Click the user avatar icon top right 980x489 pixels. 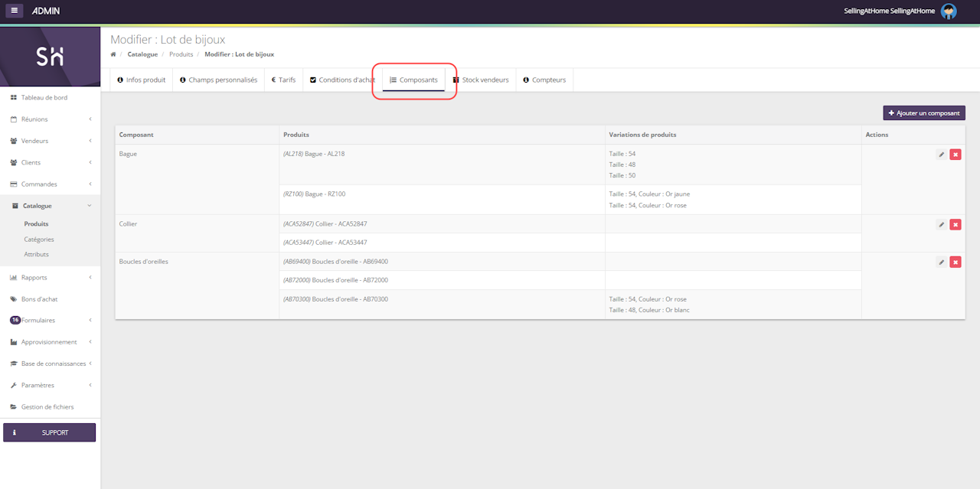click(x=949, y=11)
